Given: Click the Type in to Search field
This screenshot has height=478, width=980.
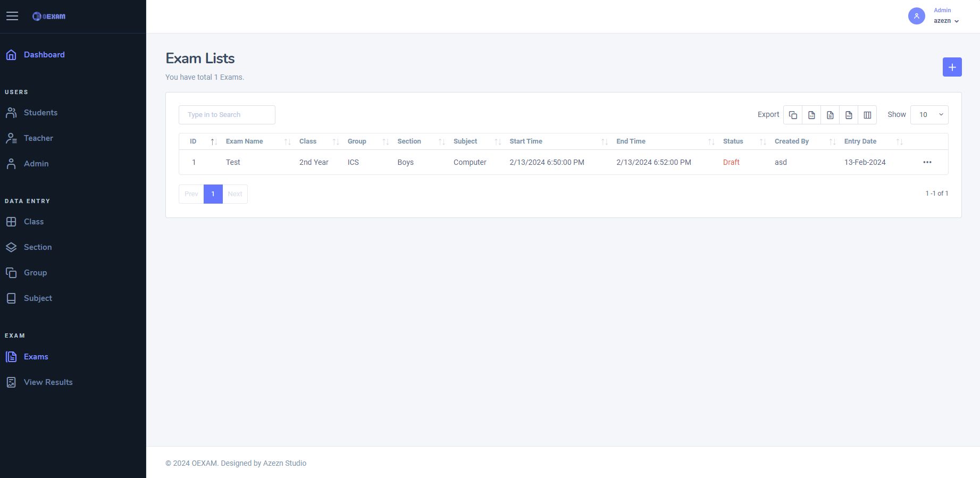Looking at the screenshot, I should (227, 115).
